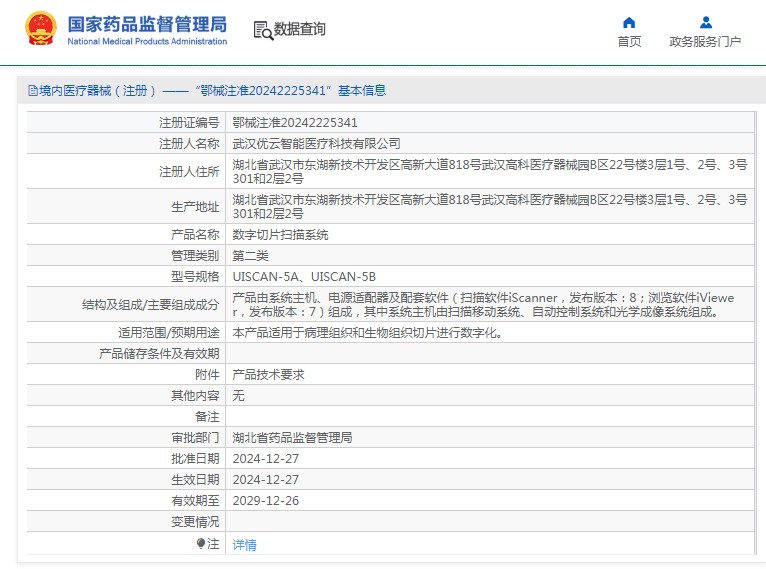Image resolution: width=766 pixels, height=569 pixels.
Task: Click the 管理类别 row label
Action: 195,255
